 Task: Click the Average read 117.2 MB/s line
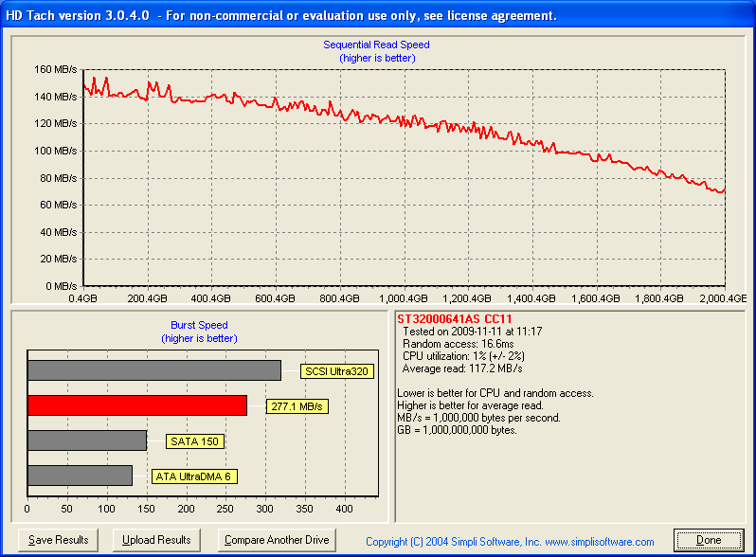coord(462,368)
